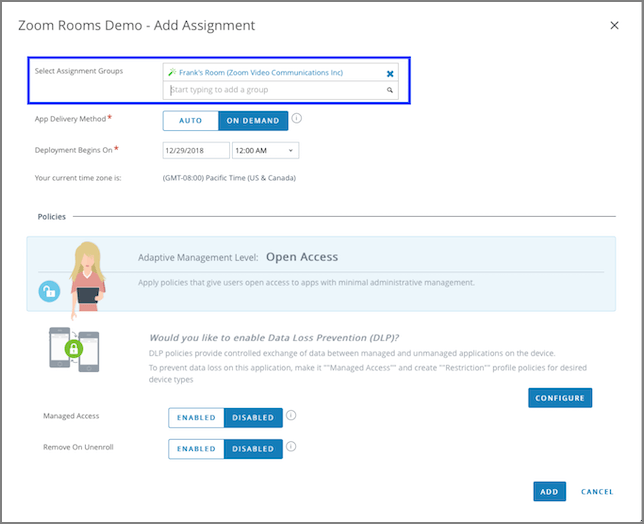
Task: Click the pencil icon beside Frank's Room
Action: (172, 73)
